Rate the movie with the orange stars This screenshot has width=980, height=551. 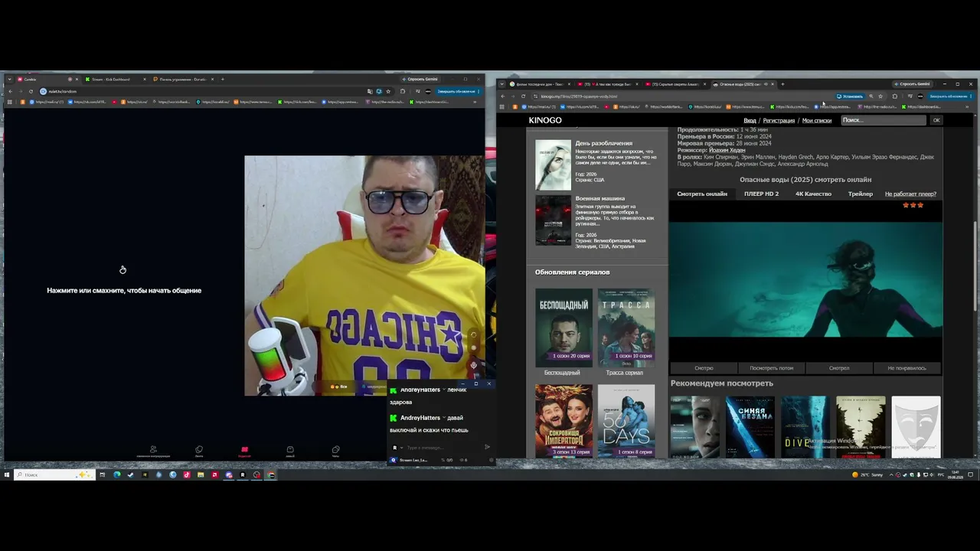[913, 205]
